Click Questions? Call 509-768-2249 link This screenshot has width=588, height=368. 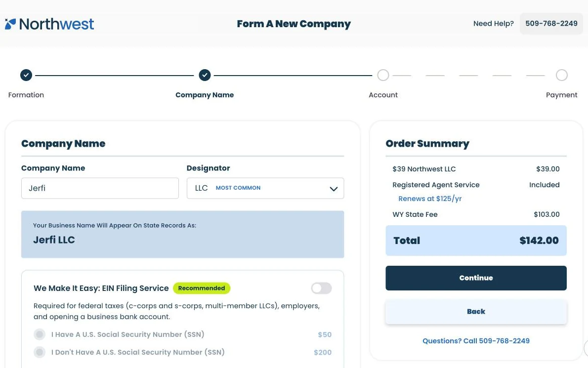click(476, 341)
